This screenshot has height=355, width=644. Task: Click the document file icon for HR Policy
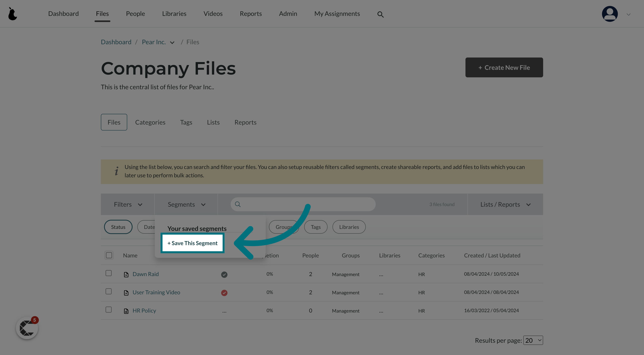(126, 310)
